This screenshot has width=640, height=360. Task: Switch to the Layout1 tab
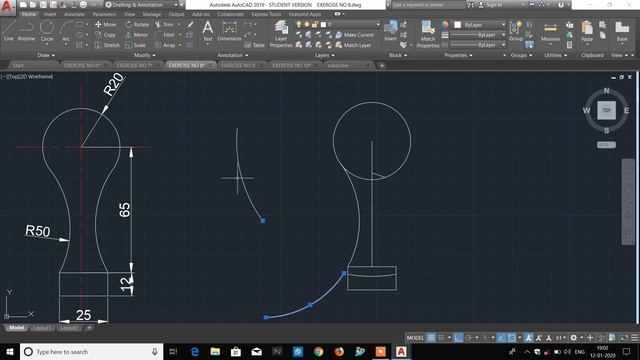click(x=42, y=328)
